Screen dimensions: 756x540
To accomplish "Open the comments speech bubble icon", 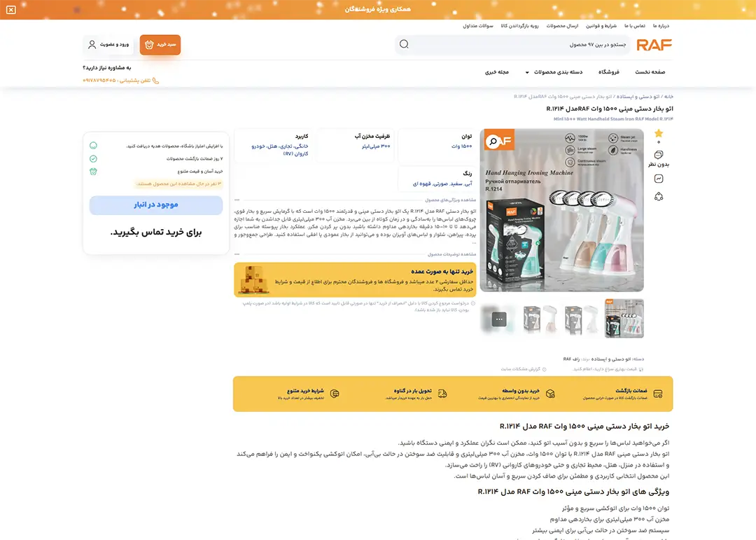I will (x=658, y=155).
